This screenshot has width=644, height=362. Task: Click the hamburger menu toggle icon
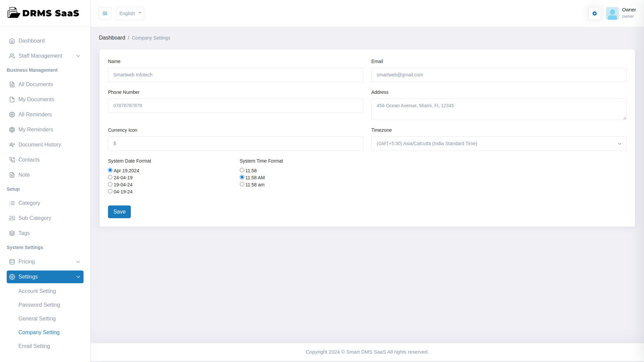(105, 13)
